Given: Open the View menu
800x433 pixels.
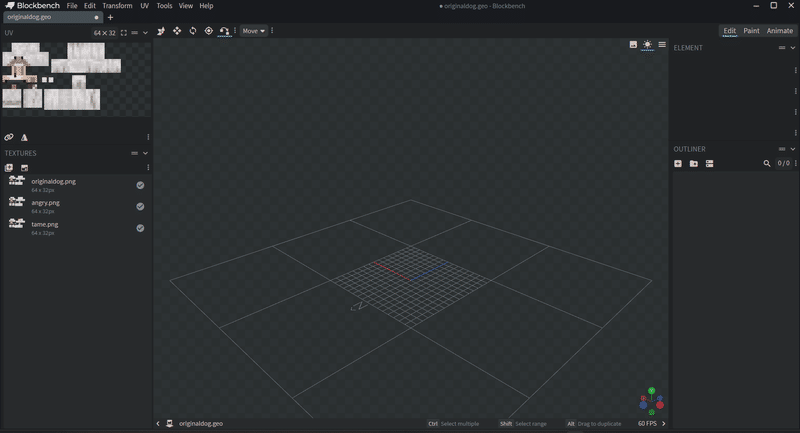Looking at the screenshot, I should pos(186,6).
